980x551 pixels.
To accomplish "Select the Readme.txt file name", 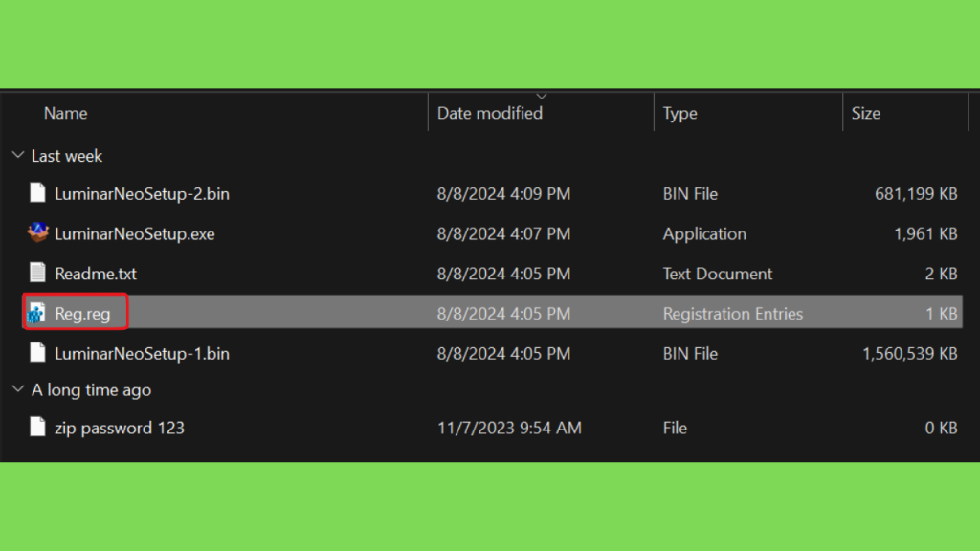I will tap(96, 274).
